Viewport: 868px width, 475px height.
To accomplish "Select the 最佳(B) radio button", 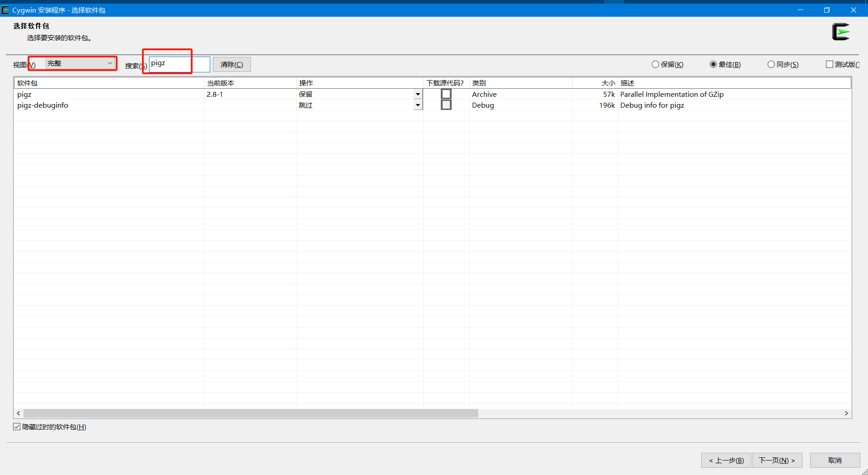I will click(x=725, y=64).
